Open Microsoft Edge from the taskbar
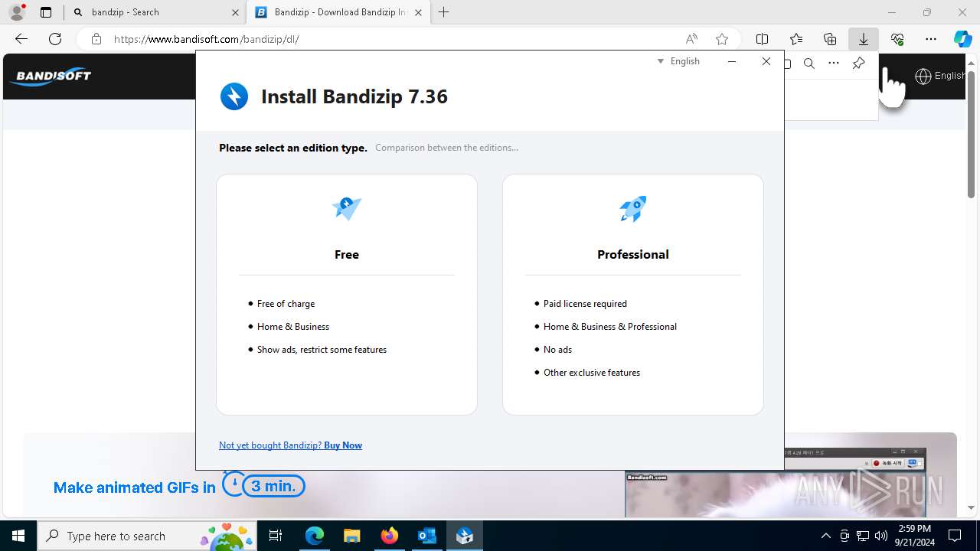The width and height of the screenshot is (980, 551). point(315,536)
